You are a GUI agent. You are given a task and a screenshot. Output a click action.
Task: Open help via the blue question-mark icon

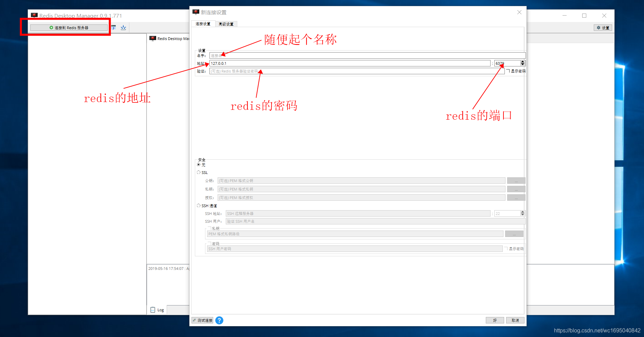pyautogui.click(x=219, y=320)
